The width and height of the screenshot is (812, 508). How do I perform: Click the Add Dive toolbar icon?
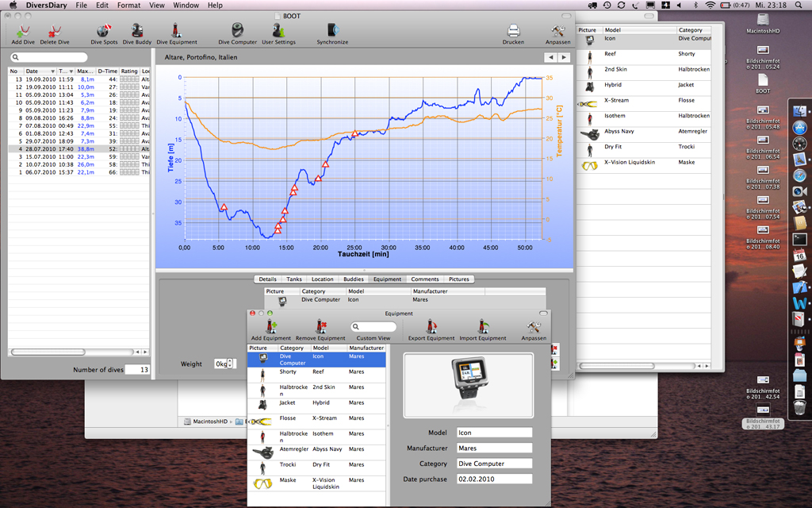pyautogui.click(x=23, y=32)
